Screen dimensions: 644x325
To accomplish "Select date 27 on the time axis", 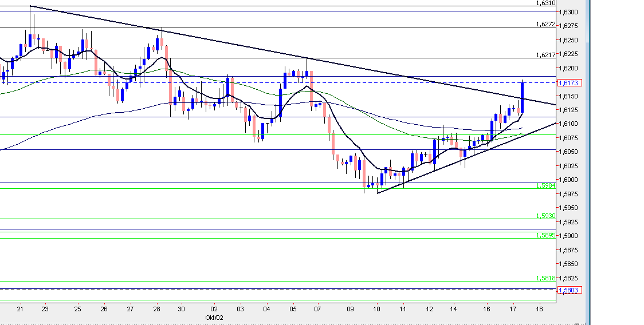I will coord(130,309).
